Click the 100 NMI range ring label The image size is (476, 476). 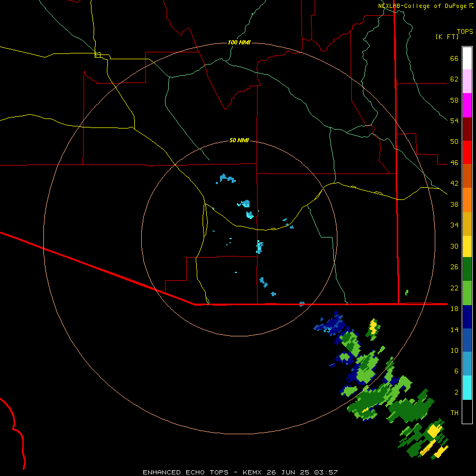coord(239,42)
